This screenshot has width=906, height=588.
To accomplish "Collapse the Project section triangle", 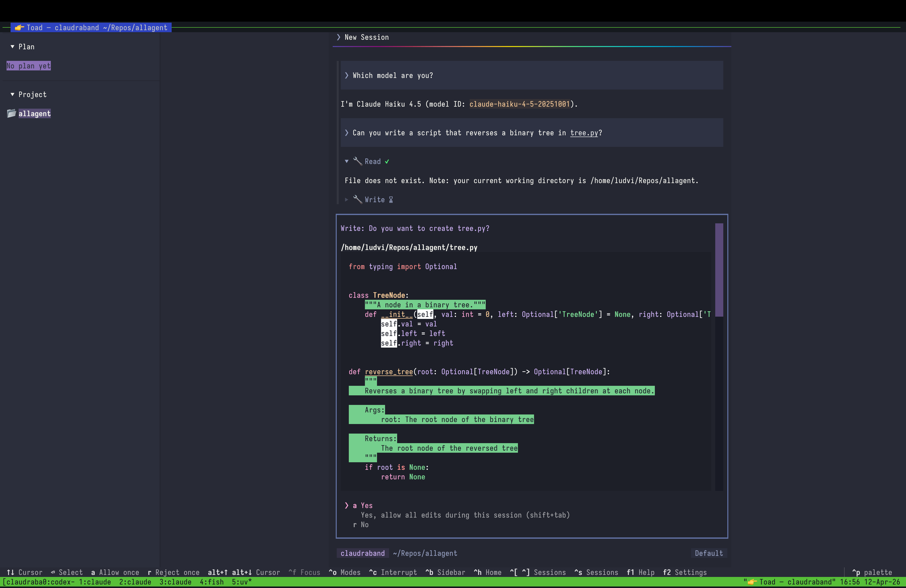I will coord(12,94).
